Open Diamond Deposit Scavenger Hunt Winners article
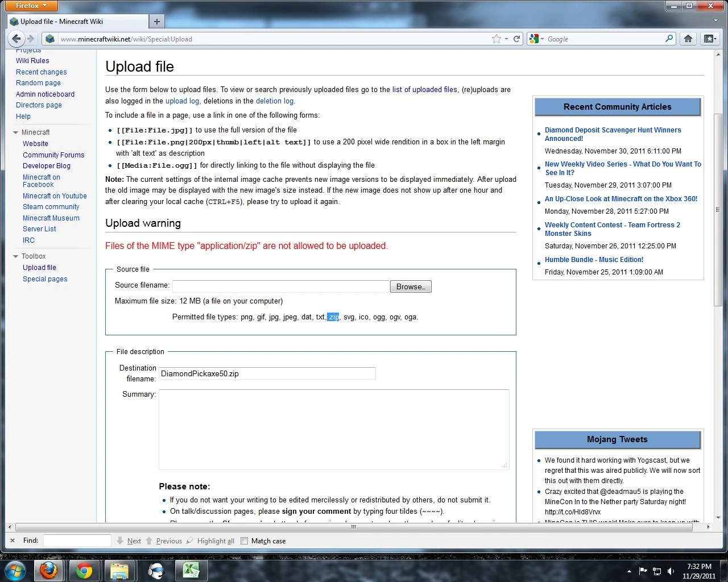This screenshot has width=728, height=582. (x=613, y=134)
